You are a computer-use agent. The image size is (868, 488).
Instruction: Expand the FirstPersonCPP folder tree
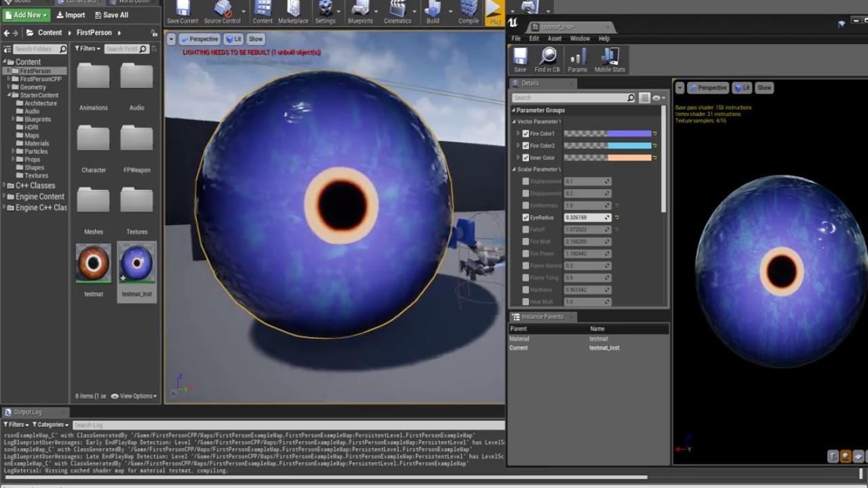[x=9, y=79]
